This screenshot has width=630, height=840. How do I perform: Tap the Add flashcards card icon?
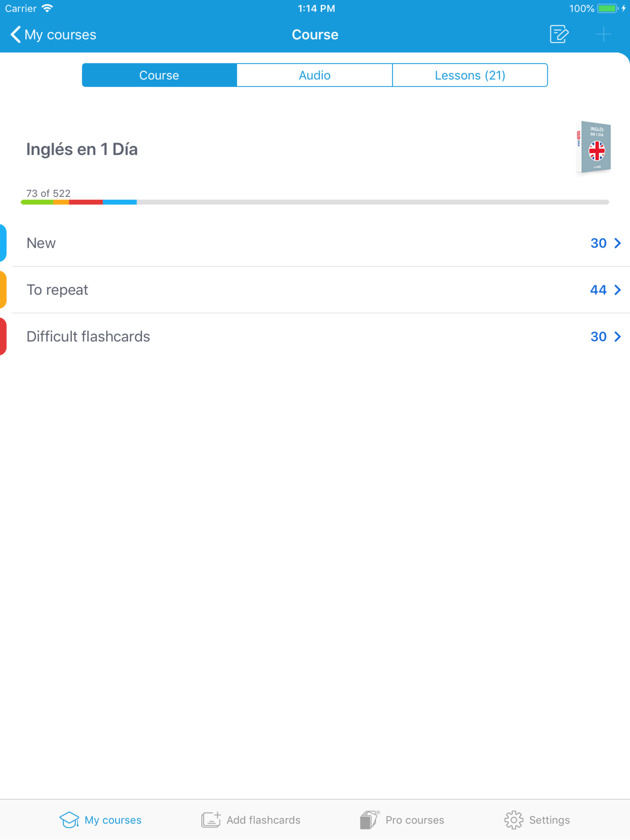(211, 819)
